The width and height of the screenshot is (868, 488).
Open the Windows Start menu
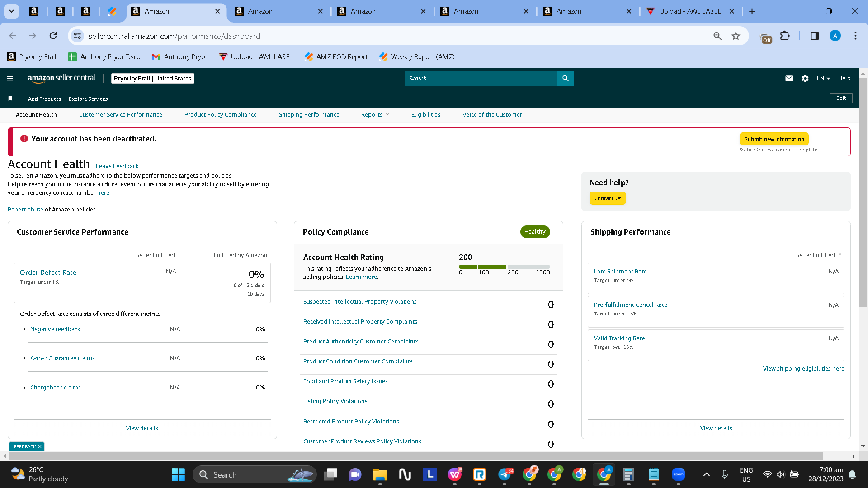click(178, 474)
